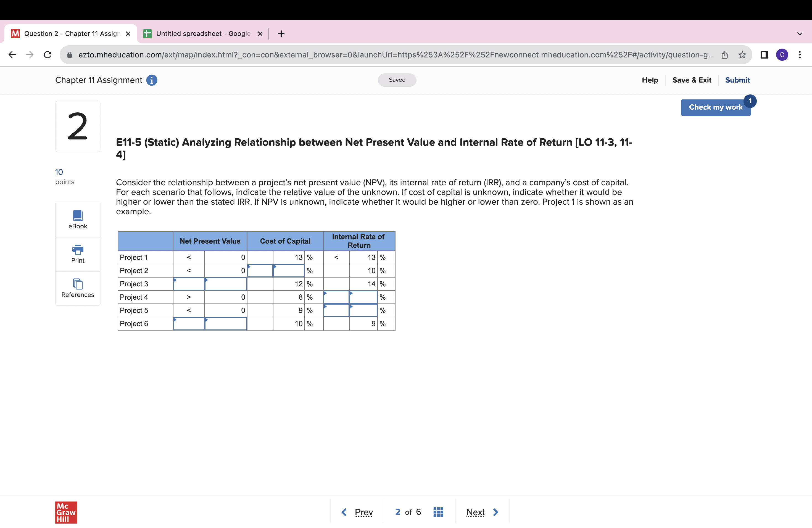
Task: Open Project 3 NPV sign dropdown
Action: pos(189,284)
